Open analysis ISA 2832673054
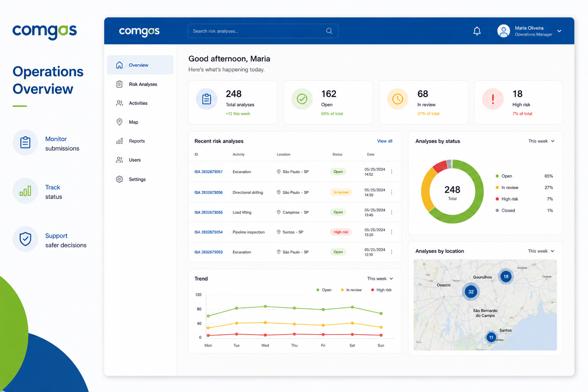The image size is (588, 392). click(208, 232)
